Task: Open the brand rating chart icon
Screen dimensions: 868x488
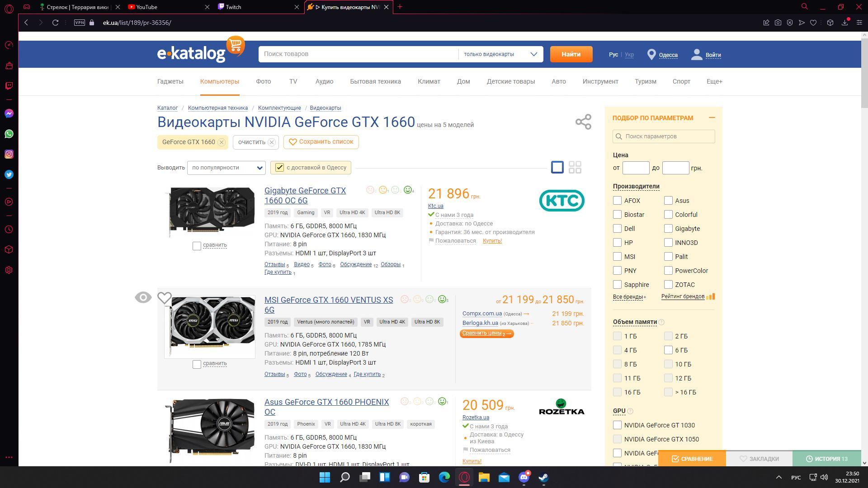Action: click(x=711, y=296)
